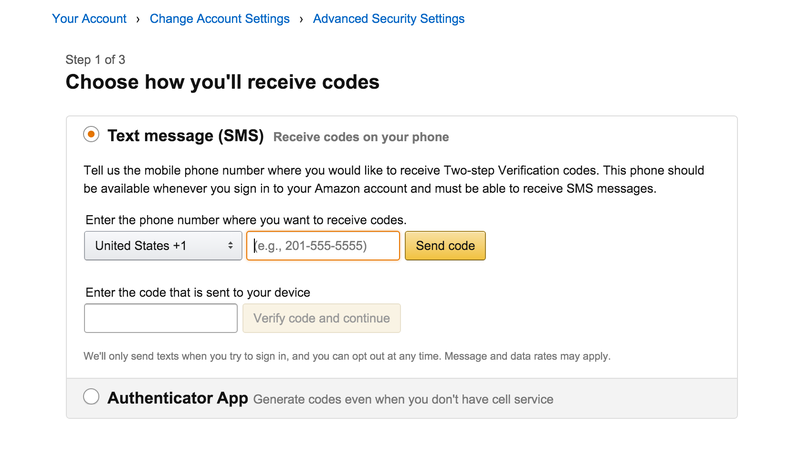Click Verify code and continue button
The height and width of the screenshot is (457, 800).
click(321, 318)
